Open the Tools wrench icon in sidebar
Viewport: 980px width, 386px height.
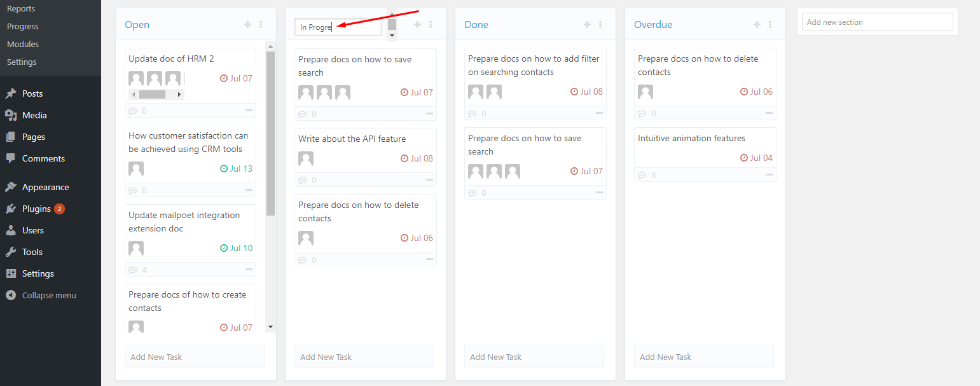tap(11, 252)
